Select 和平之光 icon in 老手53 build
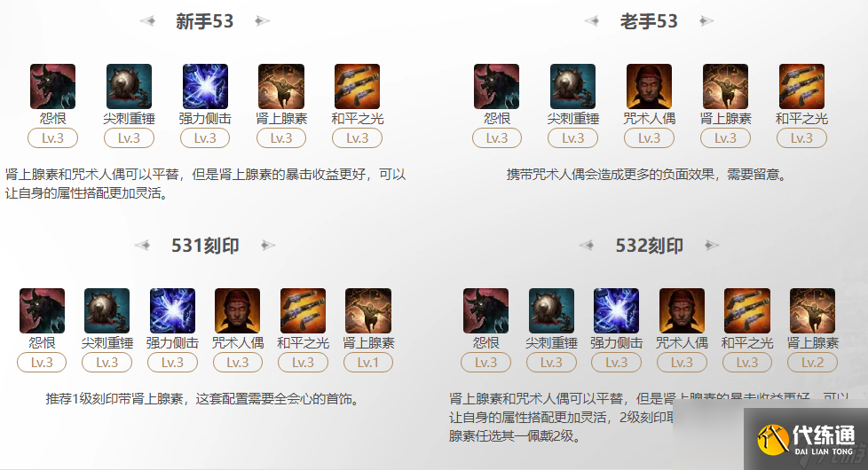This screenshot has height=470, width=868. [801, 86]
